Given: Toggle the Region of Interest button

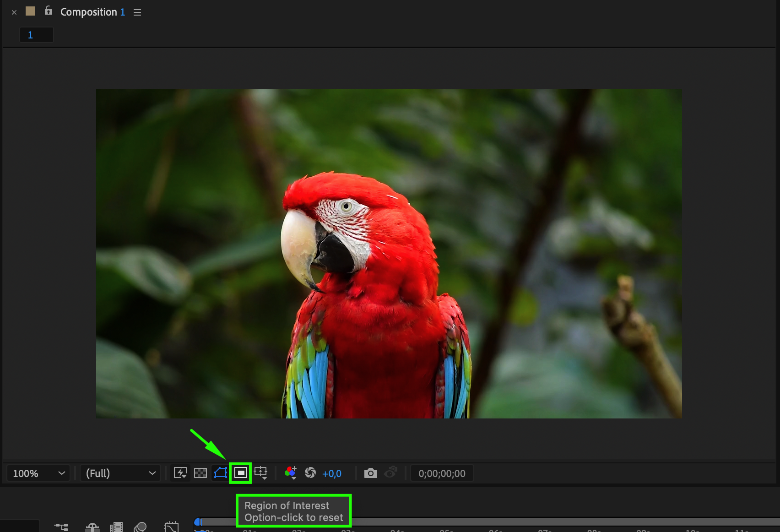Looking at the screenshot, I should (x=240, y=473).
